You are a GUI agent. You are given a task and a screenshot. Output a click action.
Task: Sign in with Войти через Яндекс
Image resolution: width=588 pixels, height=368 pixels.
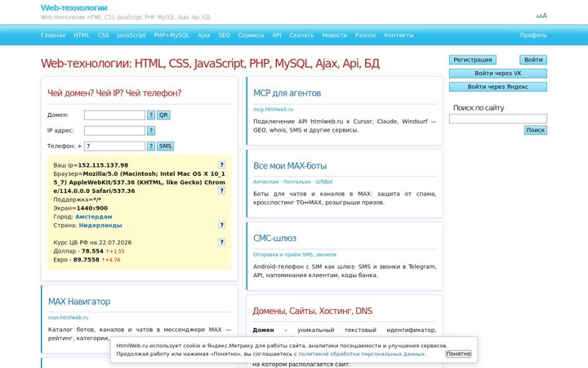click(498, 87)
